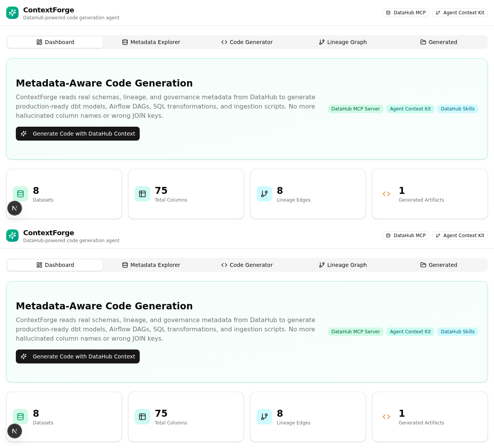Screen dimensions: 494x448
Task: Click the Generated folder icon in the lower tab bar
Action: (x=423, y=265)
